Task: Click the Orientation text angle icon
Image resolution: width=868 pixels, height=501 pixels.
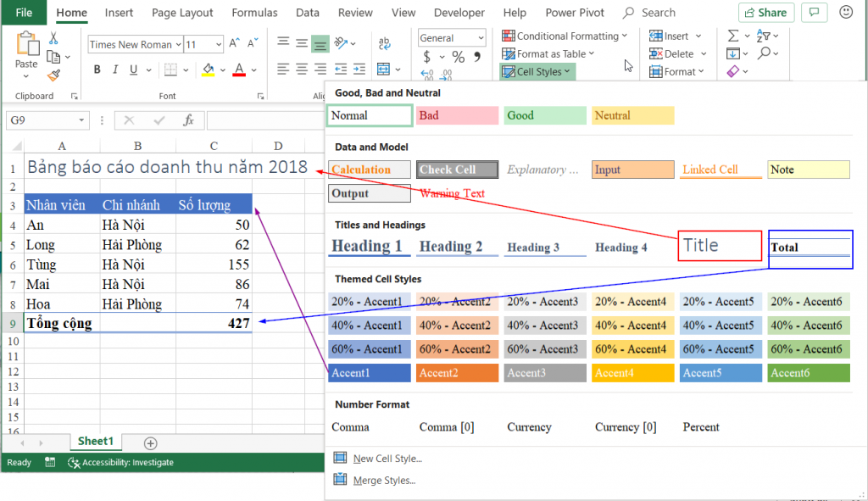Action: (342, 42)
